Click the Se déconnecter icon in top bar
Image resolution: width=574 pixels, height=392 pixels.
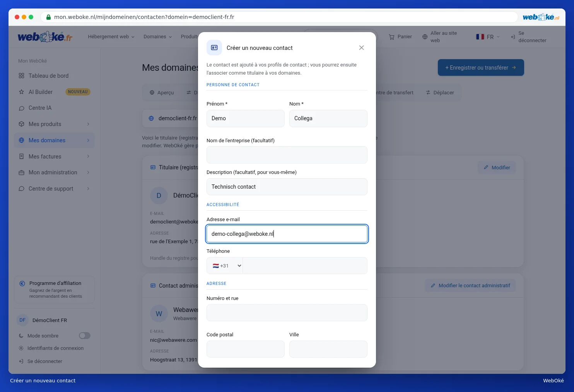click(x=513, y=37)
